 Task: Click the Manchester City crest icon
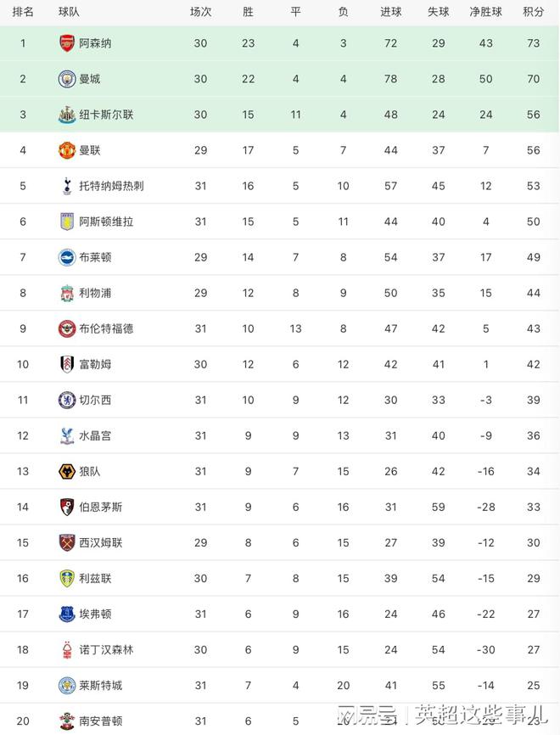[x=67, y=79]
